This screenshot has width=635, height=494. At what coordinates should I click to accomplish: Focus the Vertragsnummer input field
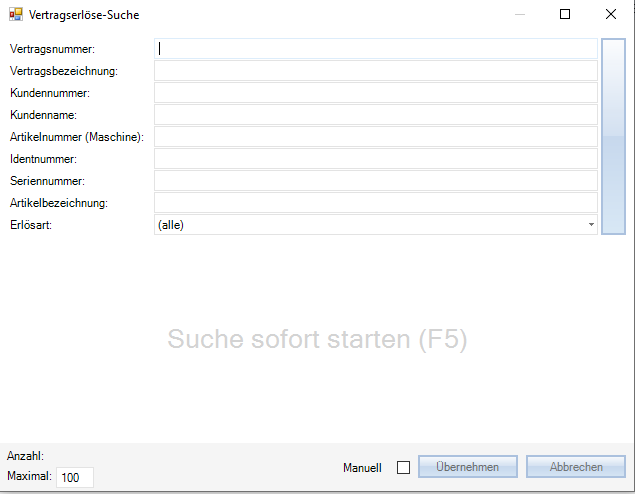[x=375, y=48]
